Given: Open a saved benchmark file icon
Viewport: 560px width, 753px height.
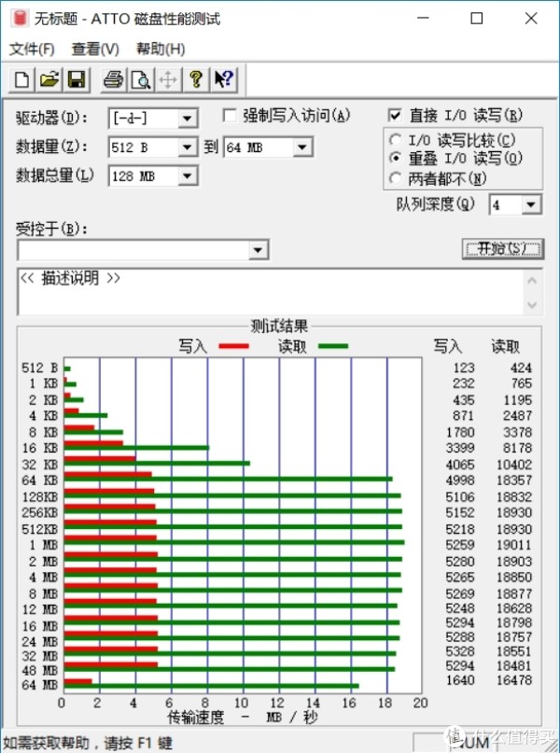Looking at the screenshot, I should pos(49,79).
